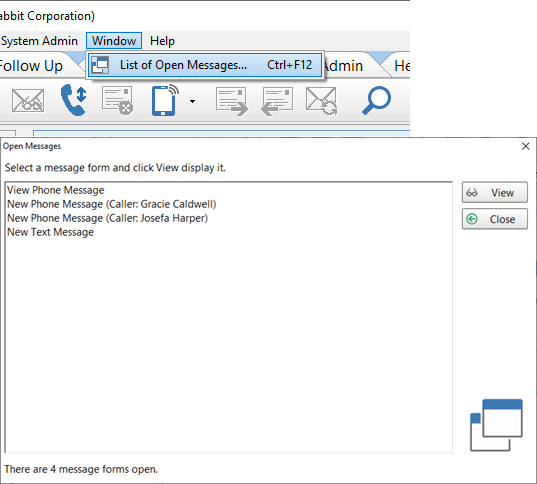Choose List of Open Messages menu entry
537x484 pixels.
(x=205, y=65)
